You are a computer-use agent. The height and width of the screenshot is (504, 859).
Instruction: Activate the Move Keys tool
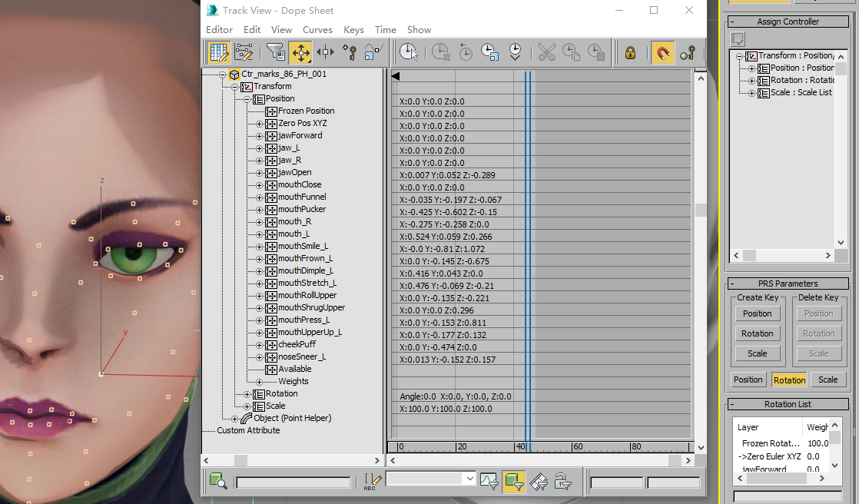coord(300,52)
